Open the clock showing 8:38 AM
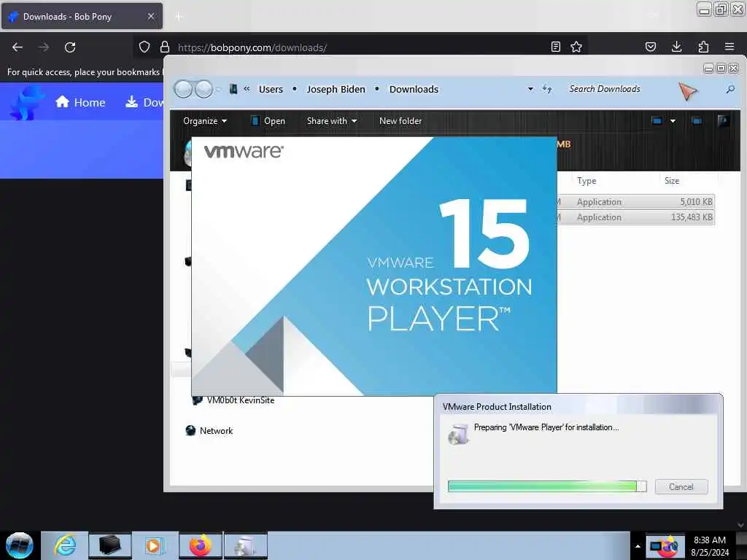The width and height of the screenshot is (747, 560). click(710, 546)
